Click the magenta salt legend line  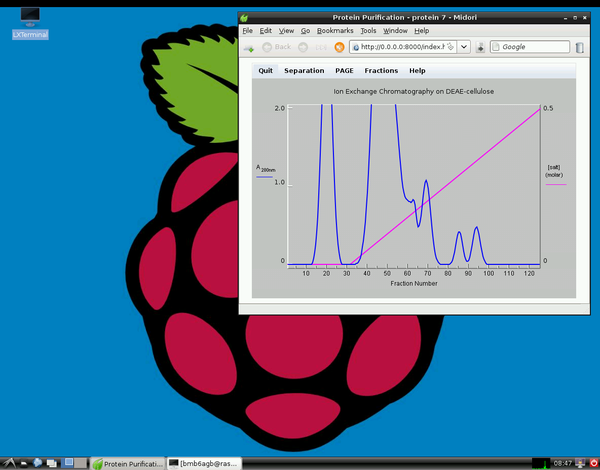coord(556,184)
